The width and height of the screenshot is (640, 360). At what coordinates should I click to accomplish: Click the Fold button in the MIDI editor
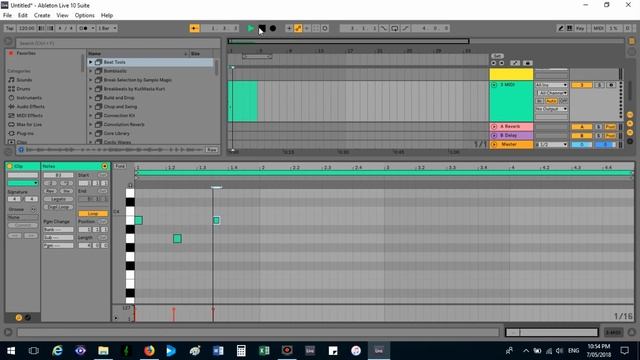[120, 166]
